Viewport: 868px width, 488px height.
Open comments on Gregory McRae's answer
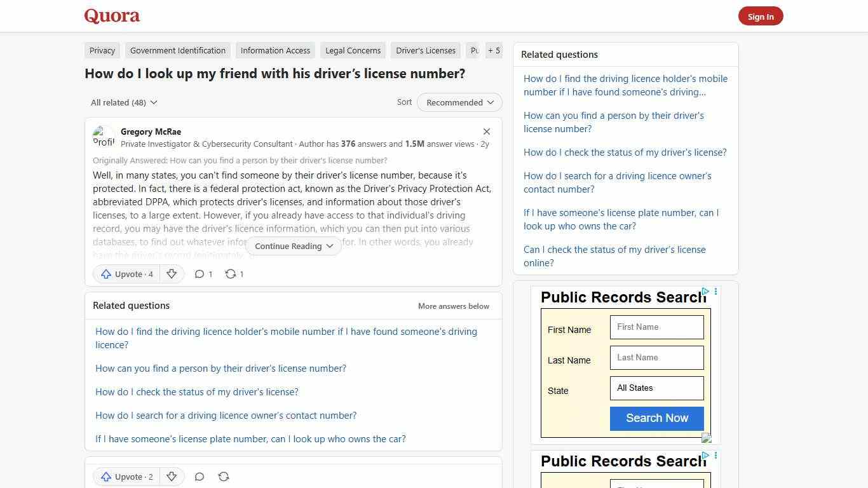coord(200,274)
